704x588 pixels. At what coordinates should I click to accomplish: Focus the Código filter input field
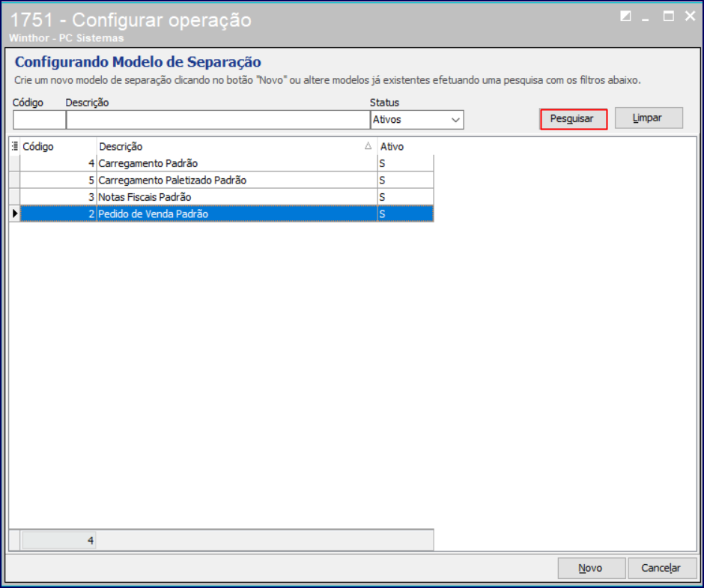coord(40,120)
